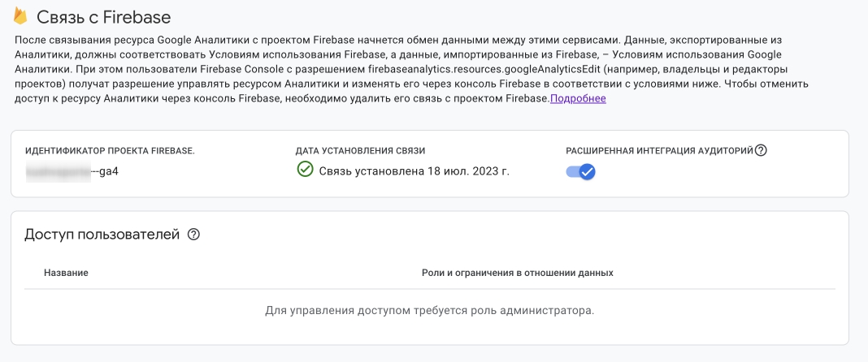Click the Доступ пользователей section heading

(102, 235)
